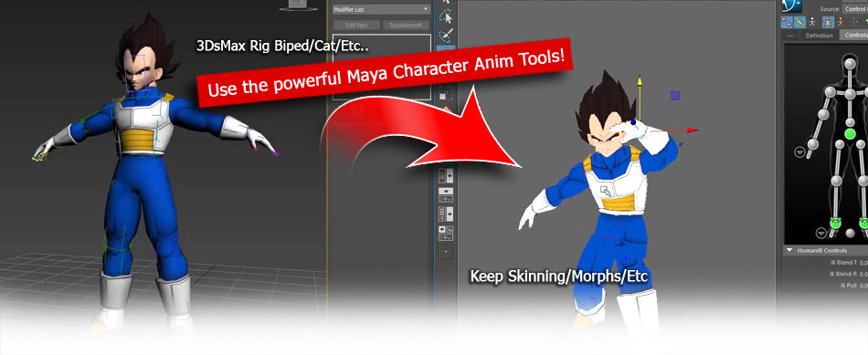The image size is (868, 355).
Task: Click the bottom-most small toolbox button
Action: click(x=446, y=252)
